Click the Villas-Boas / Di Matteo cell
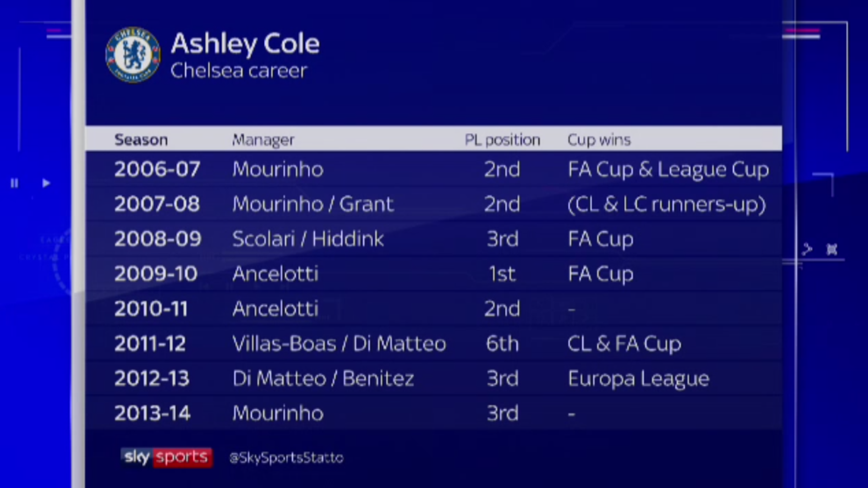The height and width of the screenshot is (488, 868). (339, 344)
